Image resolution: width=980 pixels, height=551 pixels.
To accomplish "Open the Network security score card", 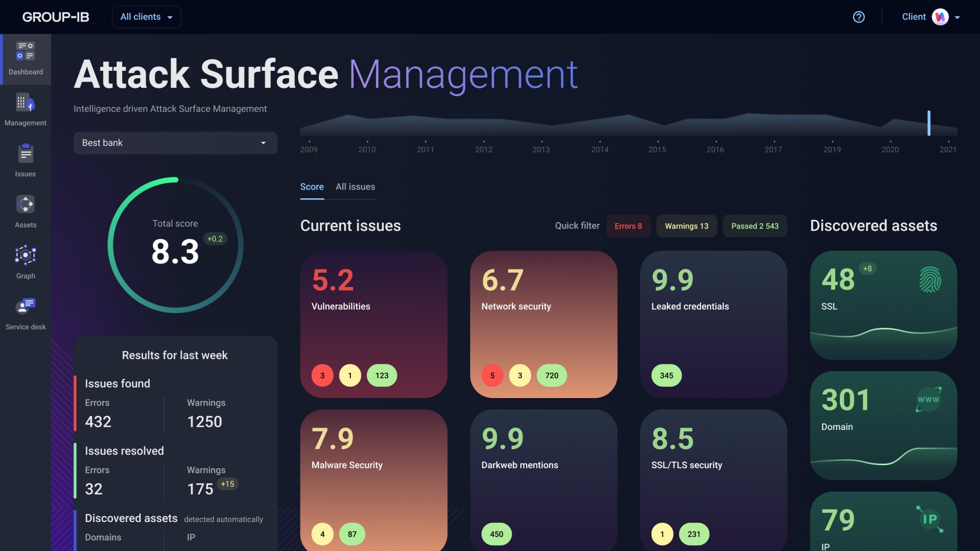I will tap(543, 324).
